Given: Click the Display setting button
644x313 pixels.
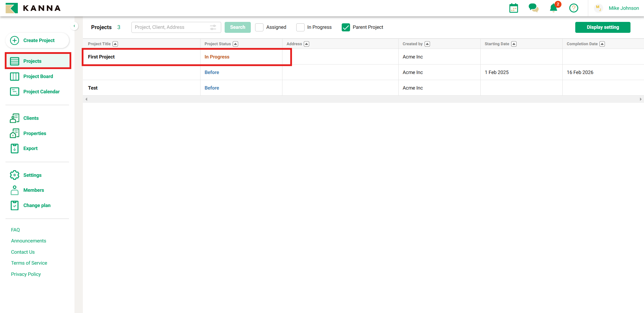Looking at the screenshot, I should click(603, 27).
